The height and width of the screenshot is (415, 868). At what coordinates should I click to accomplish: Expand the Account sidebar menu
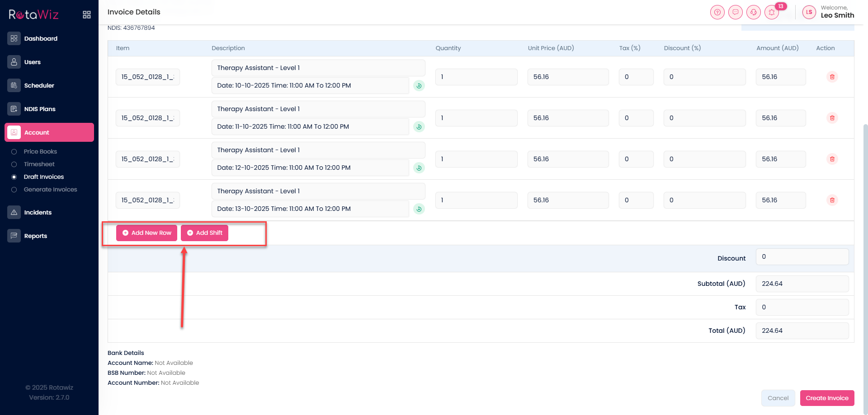[49, 132]
